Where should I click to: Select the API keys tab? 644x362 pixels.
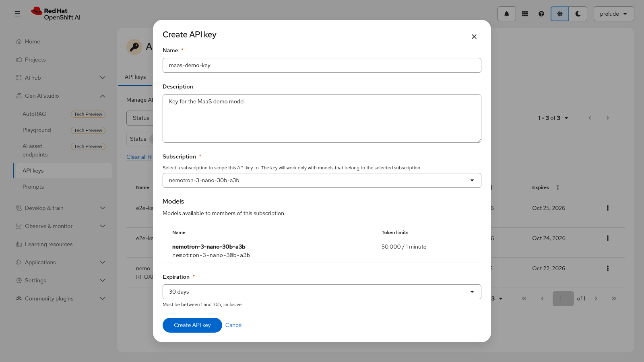135,77
